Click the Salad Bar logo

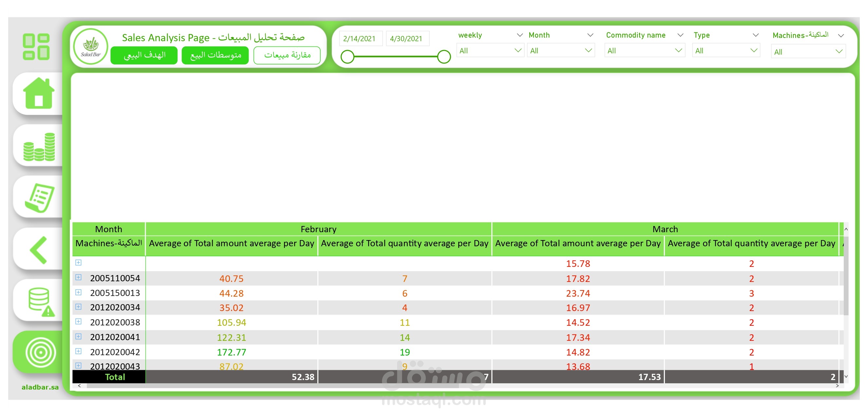tap(90, 46)
